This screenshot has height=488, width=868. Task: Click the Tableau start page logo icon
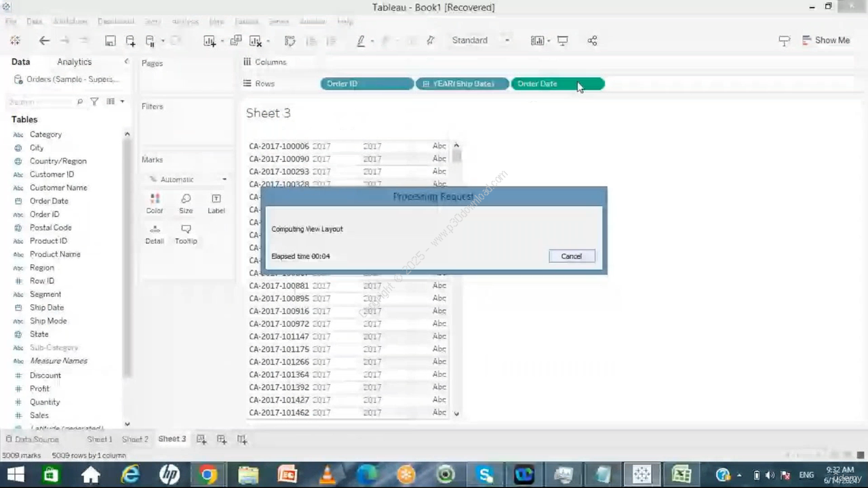click(x=15, y=41)
